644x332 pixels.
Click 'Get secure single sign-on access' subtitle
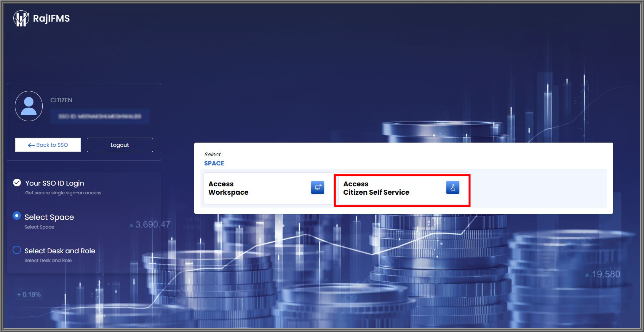point(63,193)
